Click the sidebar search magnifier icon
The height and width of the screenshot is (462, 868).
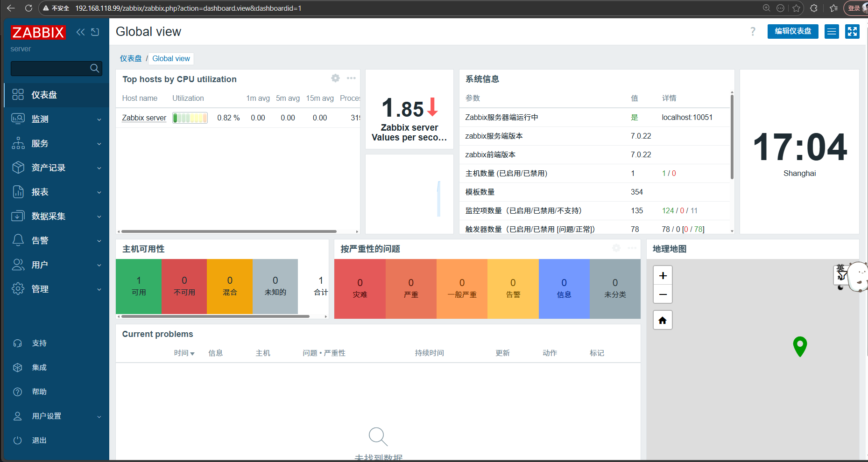[95, 69]
